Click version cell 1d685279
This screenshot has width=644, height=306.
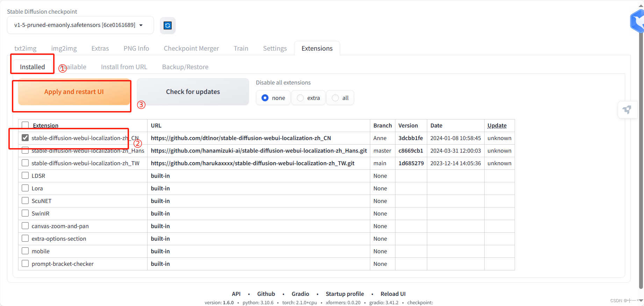(411, 163)
